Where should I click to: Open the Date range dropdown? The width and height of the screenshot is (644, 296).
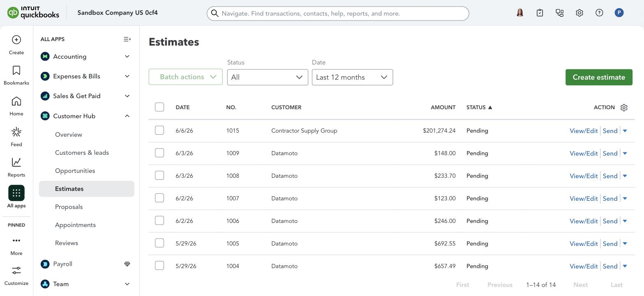tap(352, 77)
